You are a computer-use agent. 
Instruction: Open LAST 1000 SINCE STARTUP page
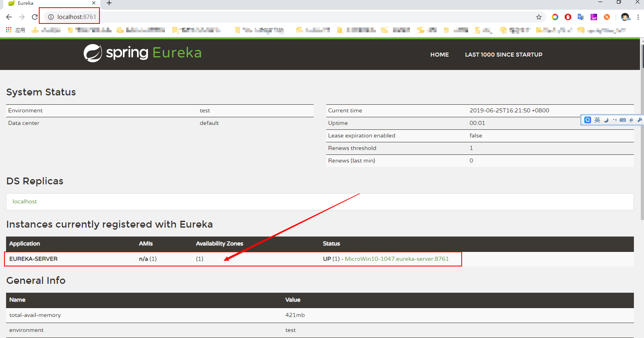point(504,55)
